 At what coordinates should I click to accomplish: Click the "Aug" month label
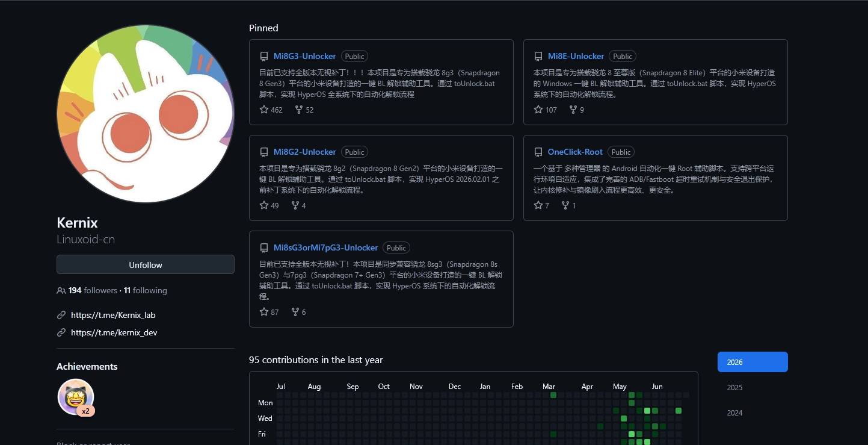314,387
